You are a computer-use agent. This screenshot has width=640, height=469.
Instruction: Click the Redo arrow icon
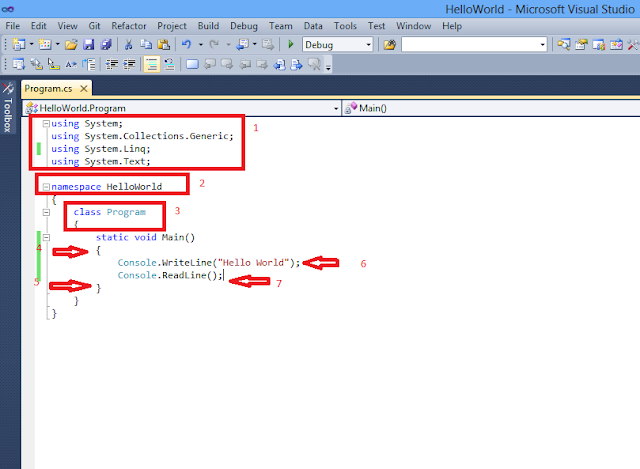[x=214, y=44]
